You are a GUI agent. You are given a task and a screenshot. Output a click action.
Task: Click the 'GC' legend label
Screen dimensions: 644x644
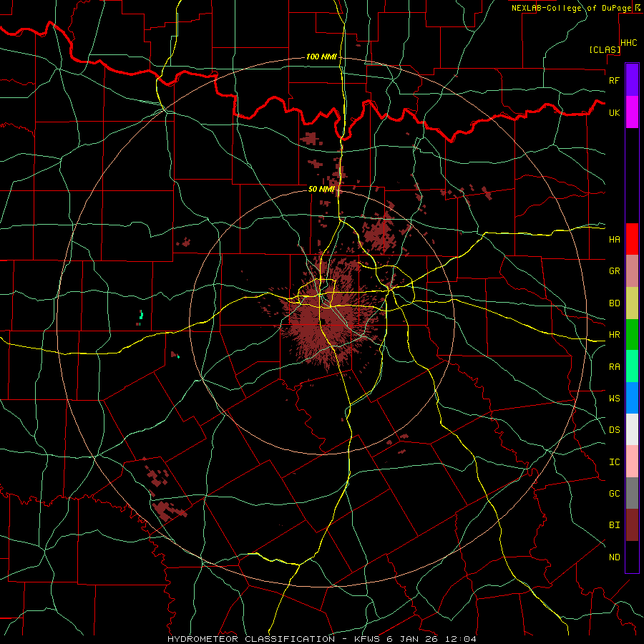click(614, 493)
